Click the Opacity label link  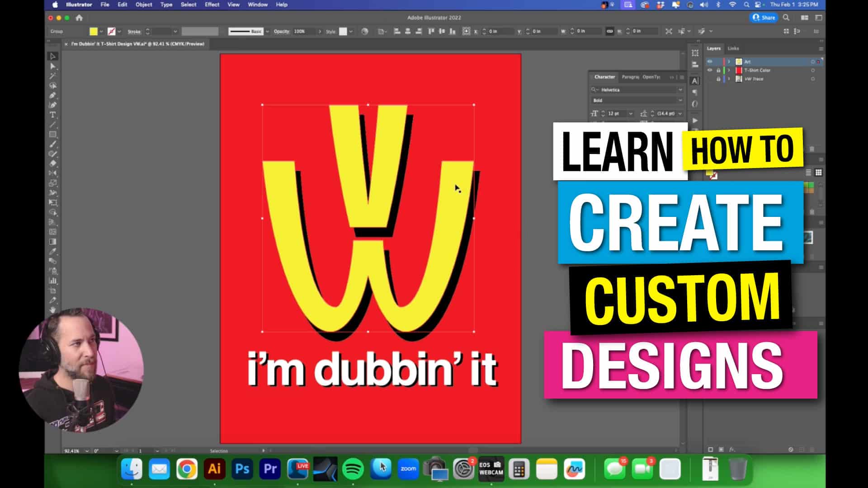pyautogui.click(x=281, y=31)
